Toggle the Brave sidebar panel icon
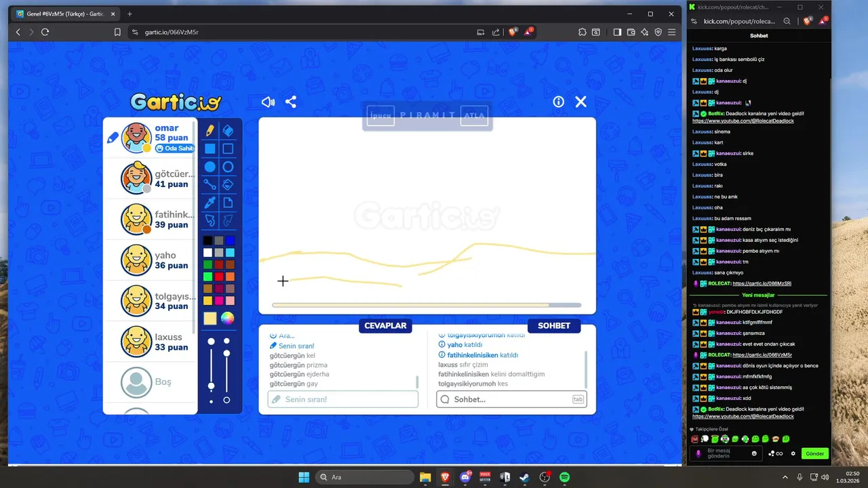This screenshot has height=488, width=868. tap(617, 32)
